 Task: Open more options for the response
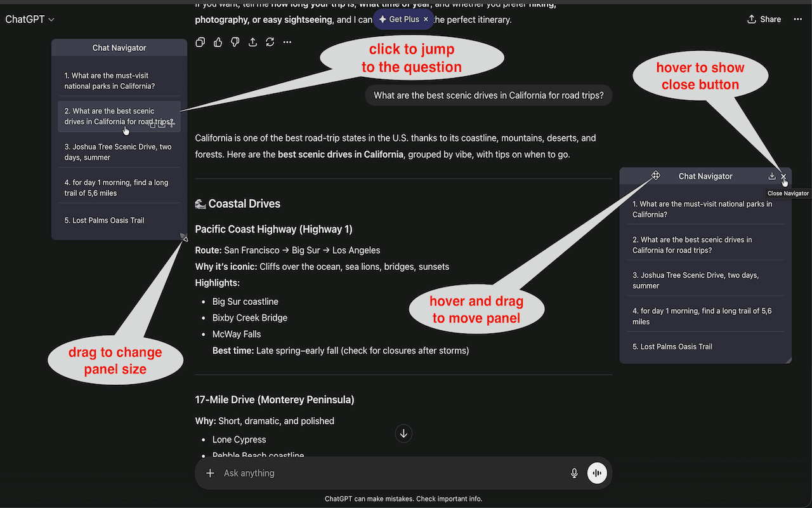[287, 41]
